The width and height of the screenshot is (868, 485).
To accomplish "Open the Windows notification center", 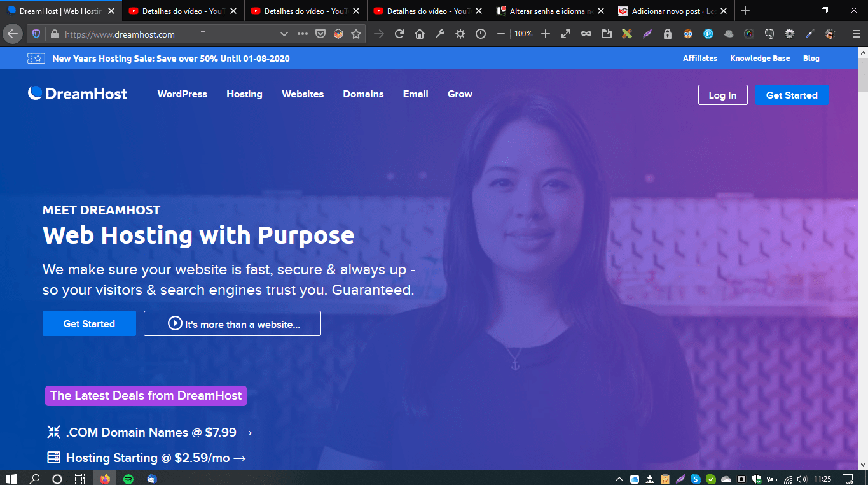I will 847,479.
